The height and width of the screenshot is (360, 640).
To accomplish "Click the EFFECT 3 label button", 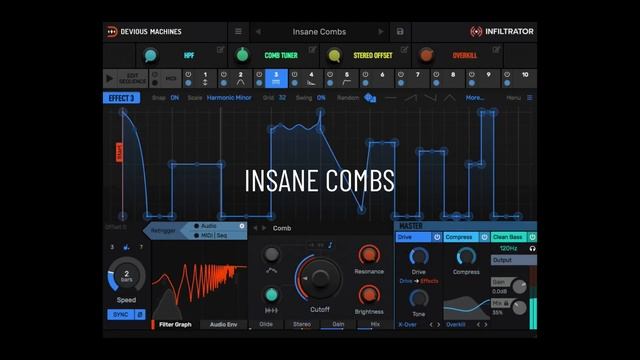I will click(121, 98).
